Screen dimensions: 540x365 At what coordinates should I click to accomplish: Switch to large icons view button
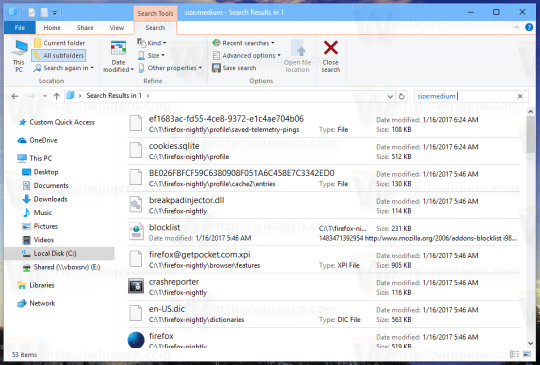click(x=527, y=354)
